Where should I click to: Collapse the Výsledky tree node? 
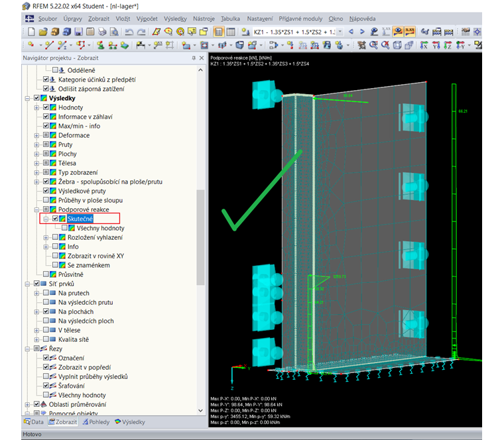(27, 98)
